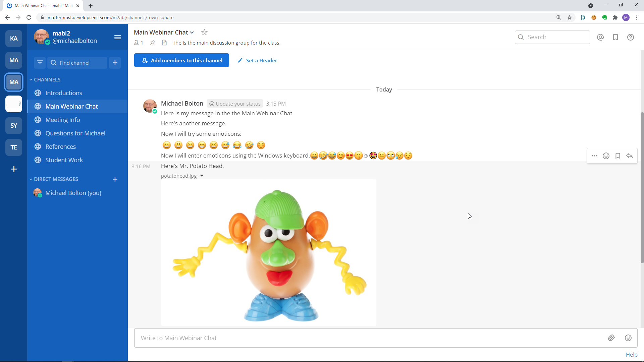
Task: Switch to the TE team
Action: (14, 147)
